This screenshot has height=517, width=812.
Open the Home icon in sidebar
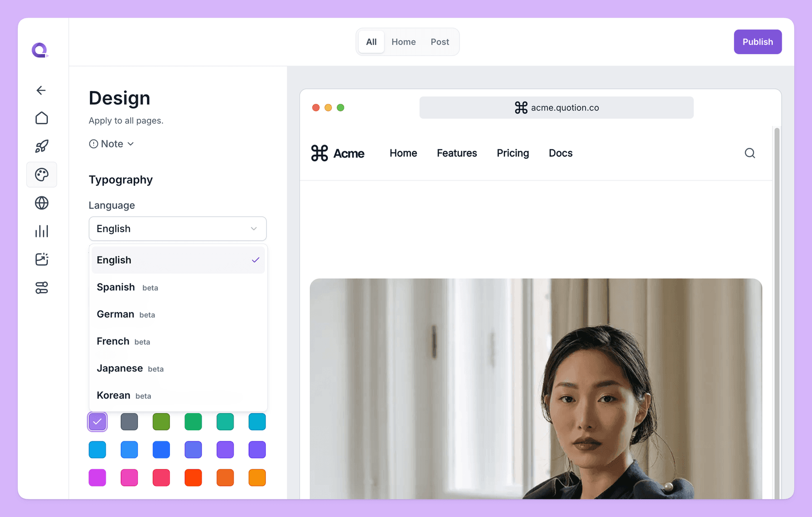tap(42, 118)
